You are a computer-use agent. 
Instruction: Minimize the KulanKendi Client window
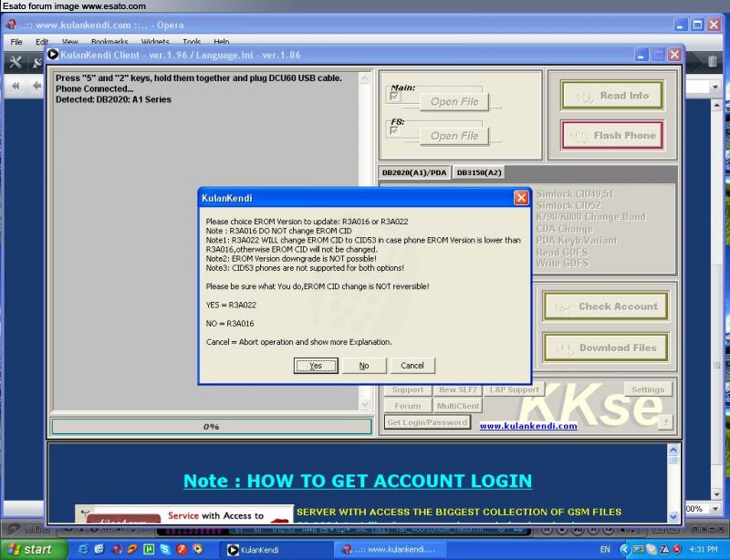(641, 55)
